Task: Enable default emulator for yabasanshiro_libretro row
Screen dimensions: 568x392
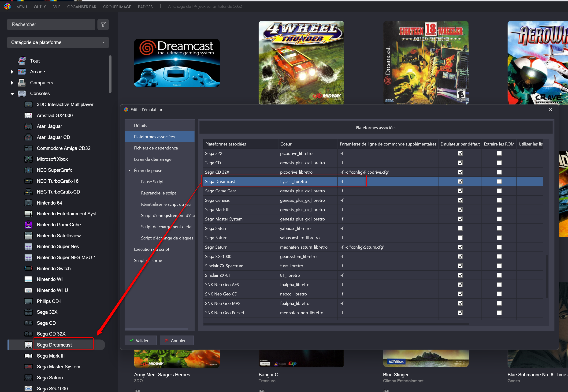Action: click(x=460, y=238)
